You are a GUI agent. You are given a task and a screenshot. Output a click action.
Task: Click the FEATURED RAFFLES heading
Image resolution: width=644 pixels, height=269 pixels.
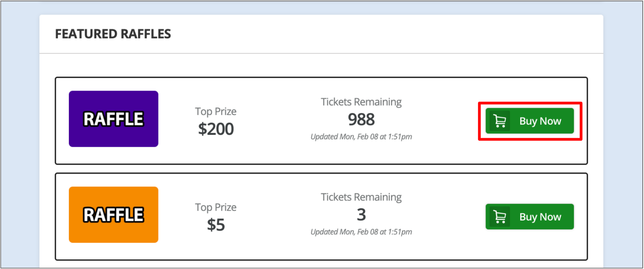113,34
